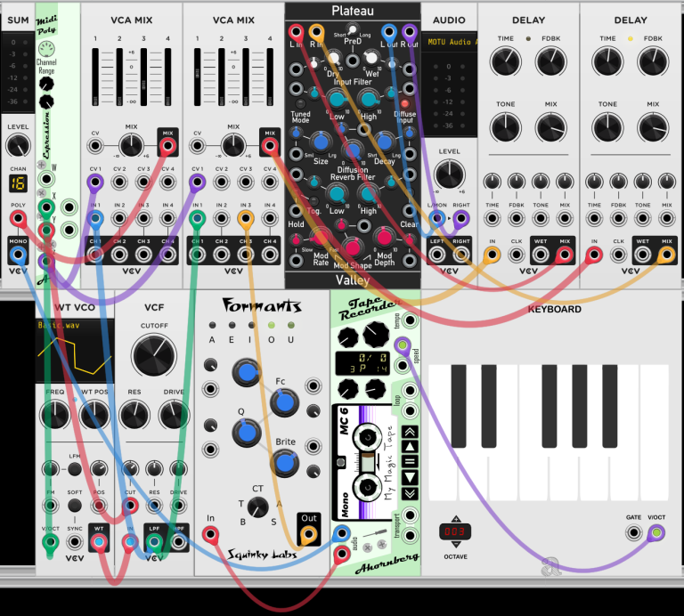Open the WT VCO Basic.wav wavetable display
684x616 pixels.
[x=75, y=351]
